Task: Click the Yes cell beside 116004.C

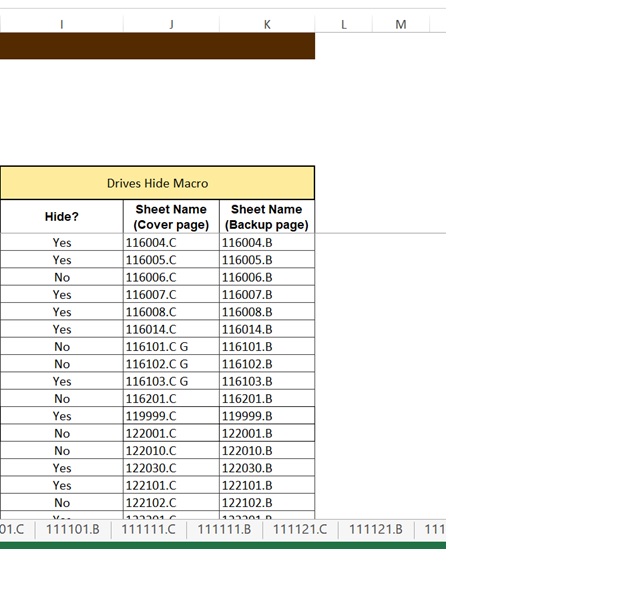Action: click(61, 242)
